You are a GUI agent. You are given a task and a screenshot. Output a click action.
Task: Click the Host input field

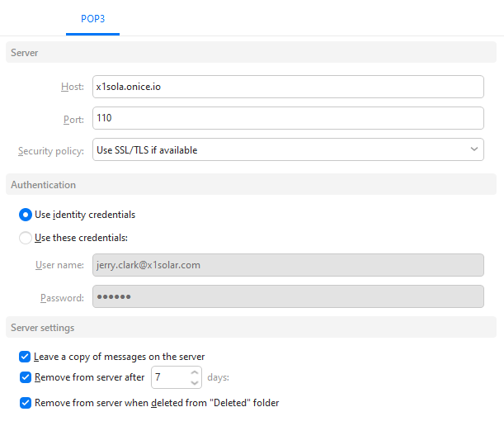(x=287, y=87)
